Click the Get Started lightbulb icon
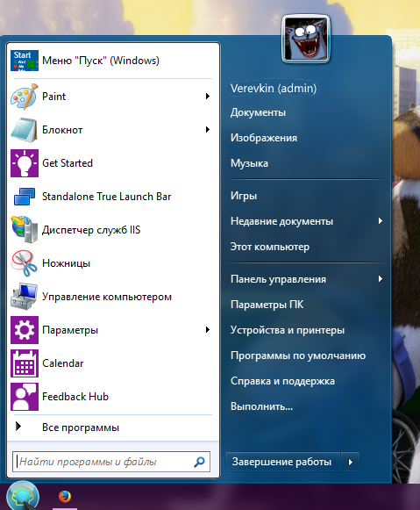The height and width of the screenshot is (510, 420). pos(25,163)
